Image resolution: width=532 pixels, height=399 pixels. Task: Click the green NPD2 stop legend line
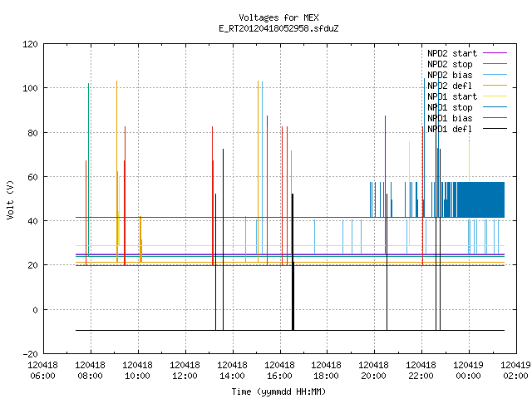tap(495, 63)
